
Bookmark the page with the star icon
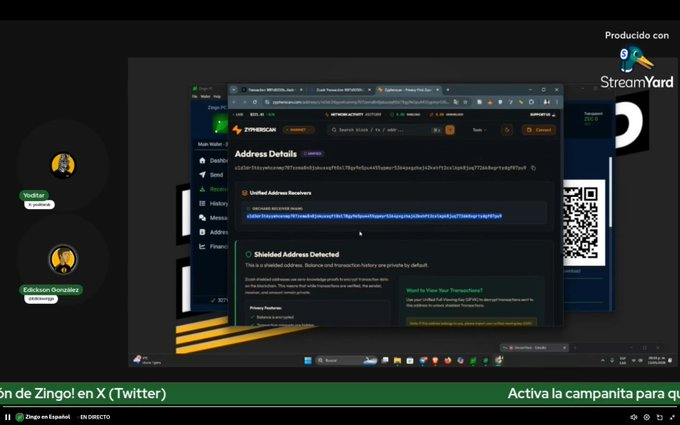[465, 102]
